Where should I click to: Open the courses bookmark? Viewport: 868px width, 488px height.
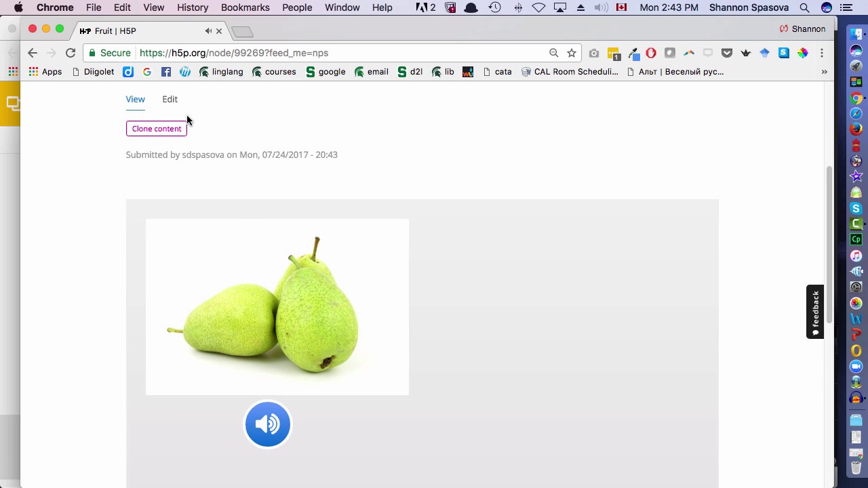point(274,72)
